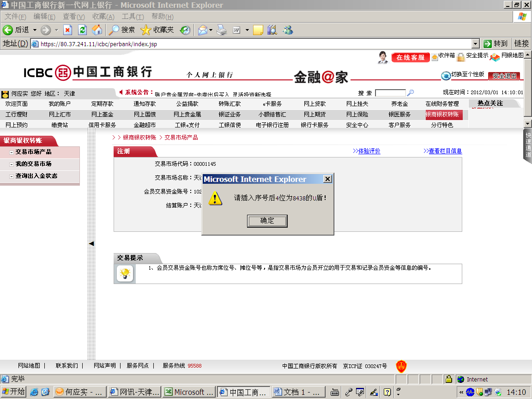
Task: Open the Back button history dropdown arrow
Action: tap(35, 30)
